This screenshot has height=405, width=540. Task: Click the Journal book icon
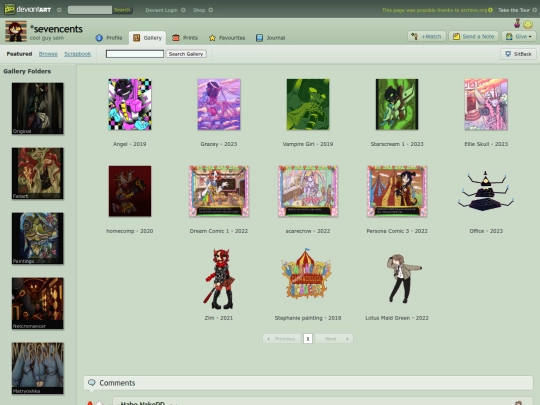click(259, 38)
